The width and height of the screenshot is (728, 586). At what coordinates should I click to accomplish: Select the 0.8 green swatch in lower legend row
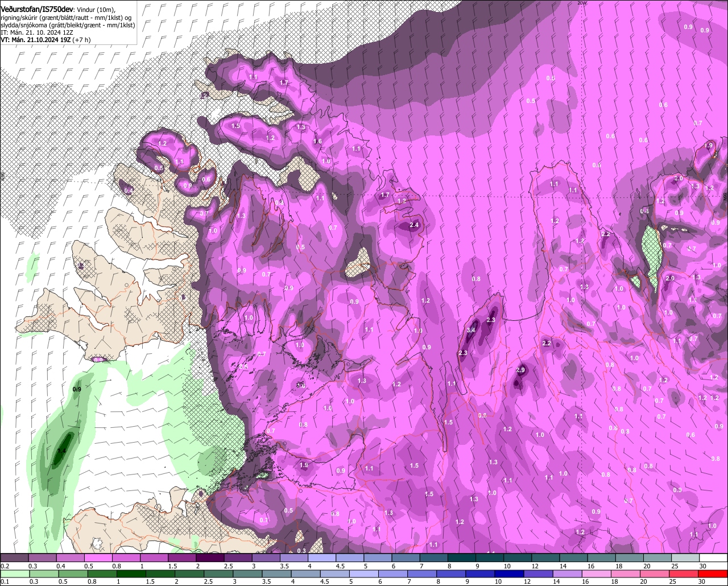[x=103, y=574]
